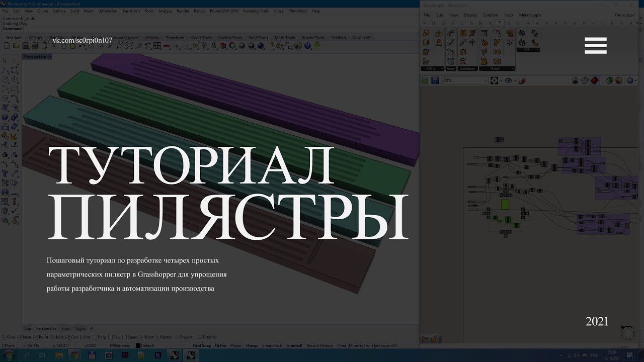644x362 pixels.
Task: Open dropdown arrow beside Grasshopper zoom extents
Action: coord(501,80)
